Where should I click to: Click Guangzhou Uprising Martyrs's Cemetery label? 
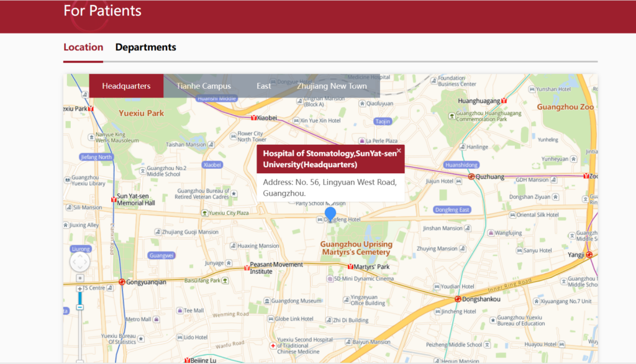pyautogui.click(x=356, y=248)
